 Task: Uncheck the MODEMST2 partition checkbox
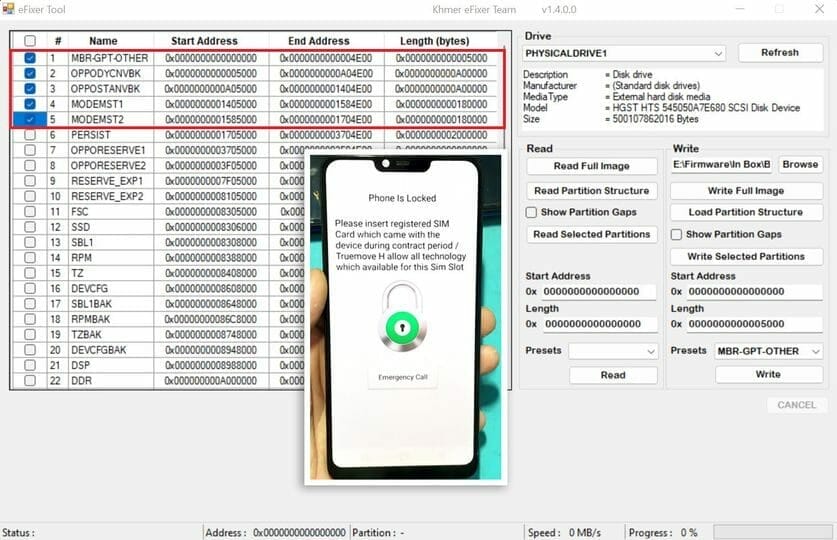point(30,120)
